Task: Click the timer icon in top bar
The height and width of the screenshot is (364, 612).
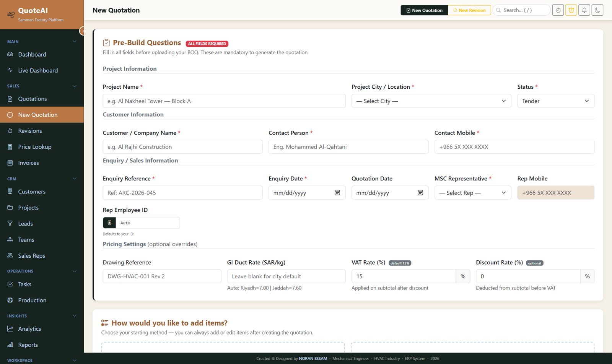Action: click(558, 10)
